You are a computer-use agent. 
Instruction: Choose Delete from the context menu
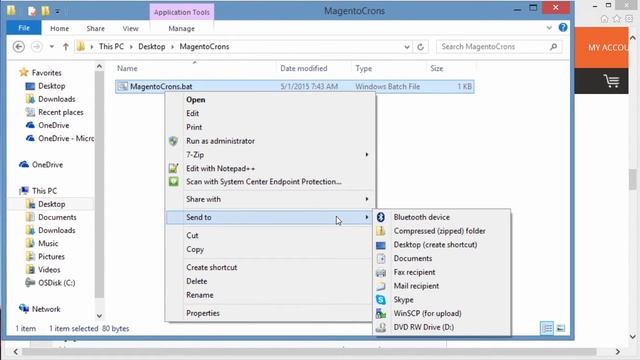pyautogui.click(x=196, y=281)
